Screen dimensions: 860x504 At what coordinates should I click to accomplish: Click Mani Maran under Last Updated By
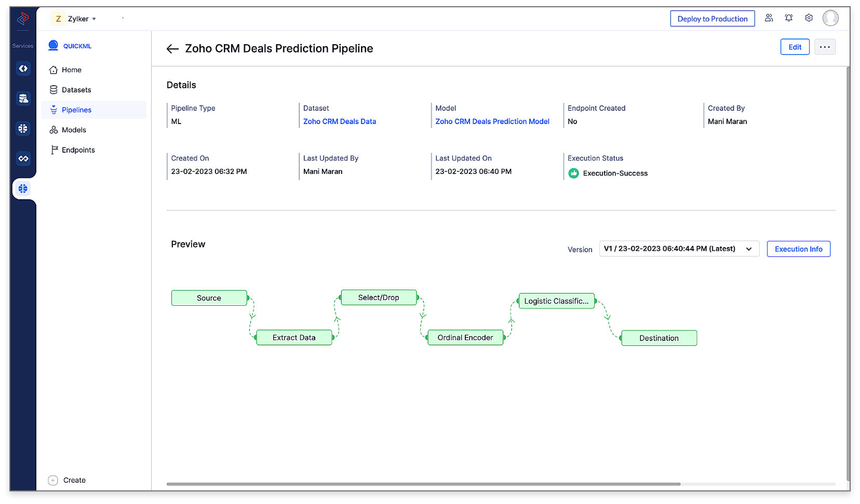(x=322, y=171)
